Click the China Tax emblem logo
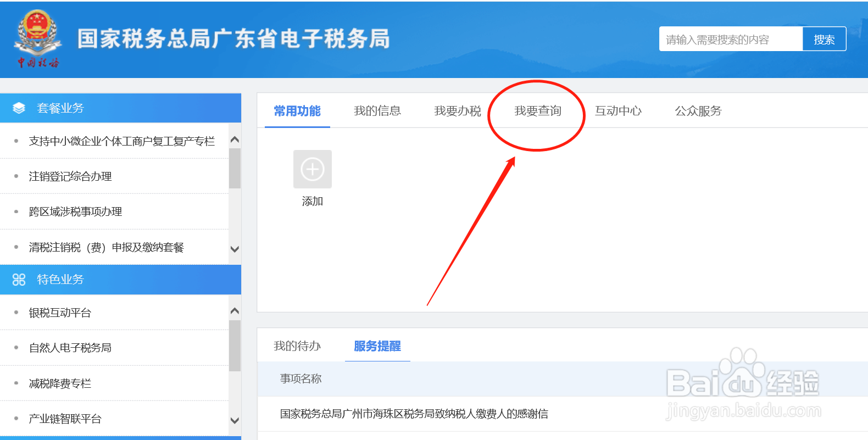The width and height of the screenshot is (868, 440). point(37,38)
